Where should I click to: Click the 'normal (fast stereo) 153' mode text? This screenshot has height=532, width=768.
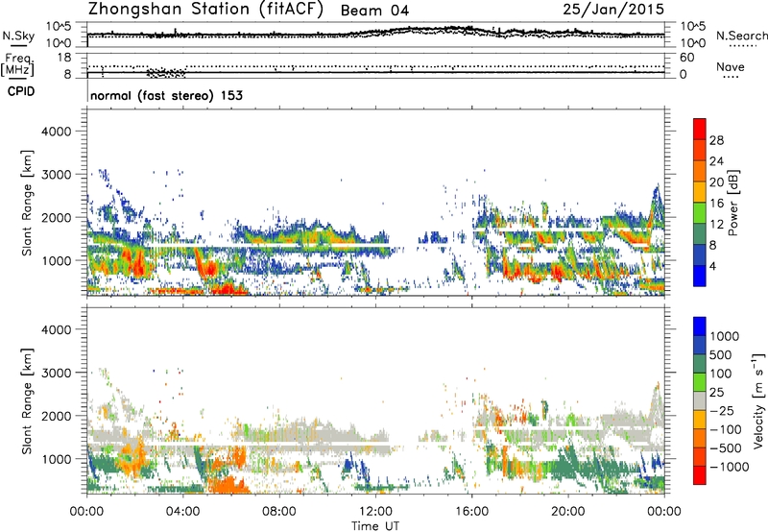click(166, 95)
